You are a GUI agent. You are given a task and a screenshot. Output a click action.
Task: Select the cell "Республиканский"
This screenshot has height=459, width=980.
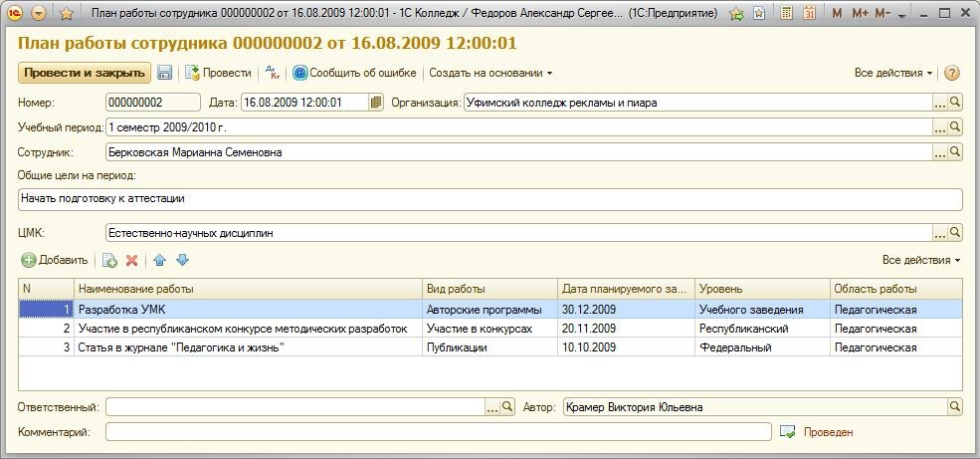click(762, 329)
